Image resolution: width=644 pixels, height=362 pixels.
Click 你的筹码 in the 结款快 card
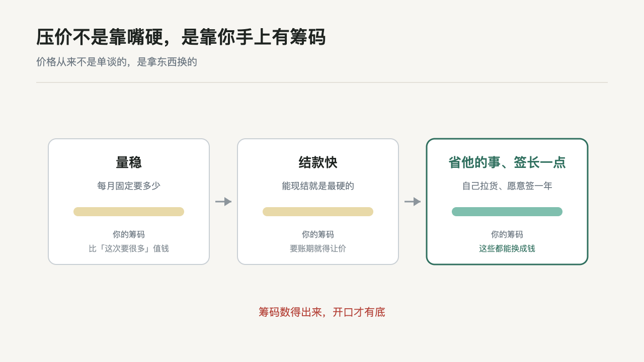coord(318,234)
